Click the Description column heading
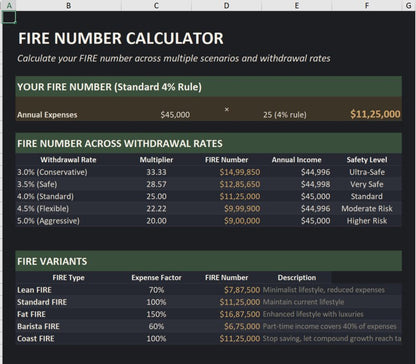Screen dimensions: 416x364 point(297,278)
